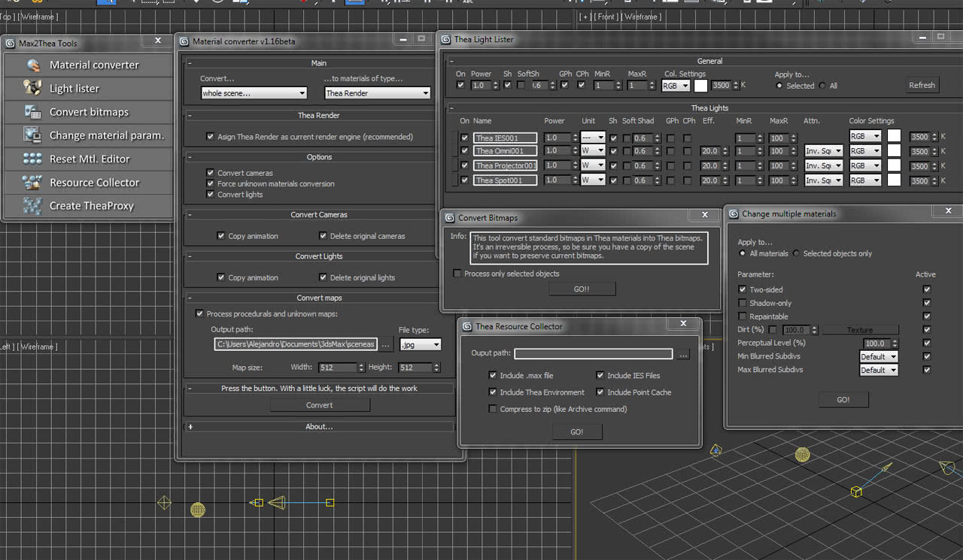
Task: Click GO!! in Convert Bitmaps window
Action: pyautogui.click(x=582, y=289)
